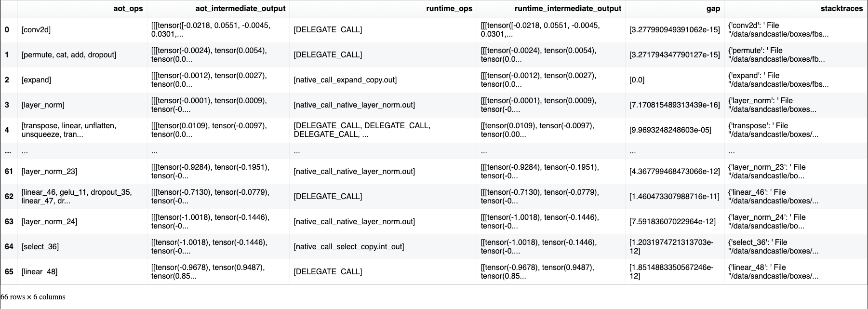This screenshot has height=309, width=868.
Task: Click the native_call_select_copy.int_out cell
Action: click(349, 247)
